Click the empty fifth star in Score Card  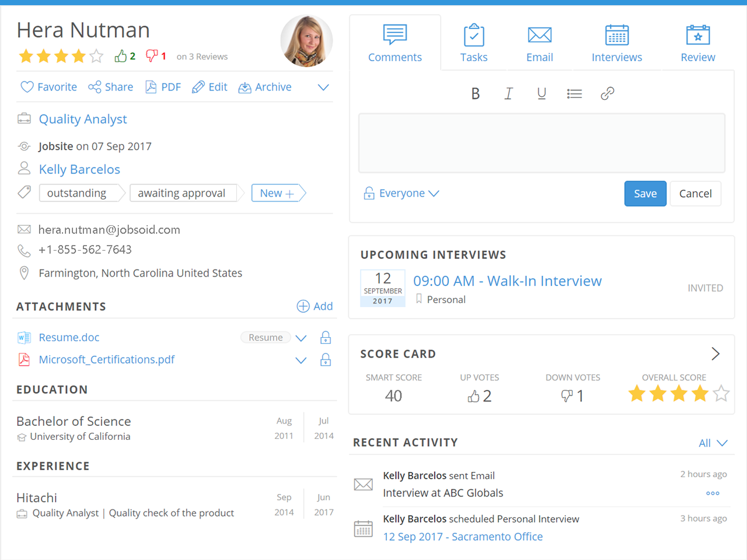click(x=721, y=394)
